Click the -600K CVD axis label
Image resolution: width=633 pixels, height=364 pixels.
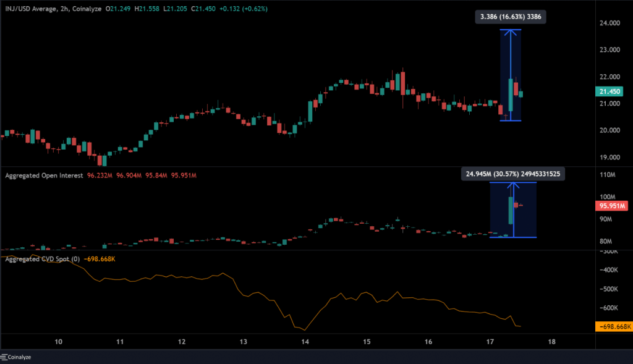(609, 308)
